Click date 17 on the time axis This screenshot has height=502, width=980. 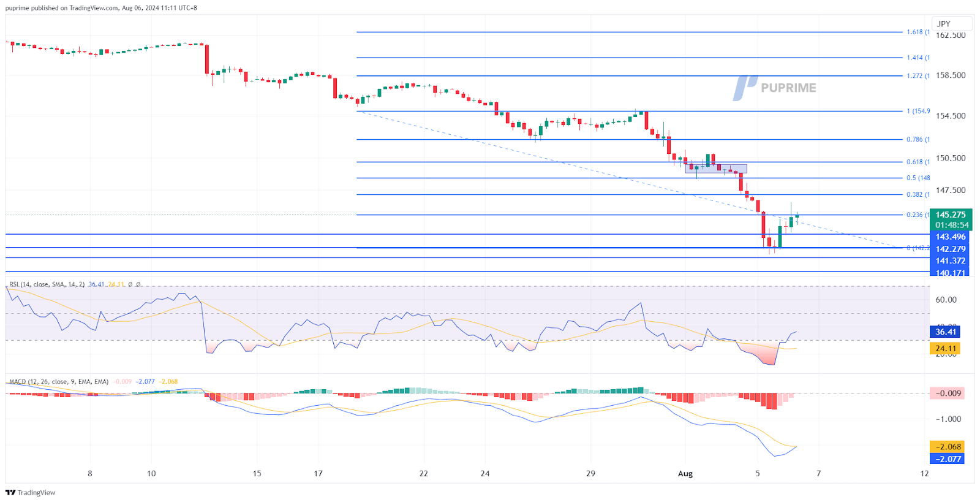pos(318,474)
